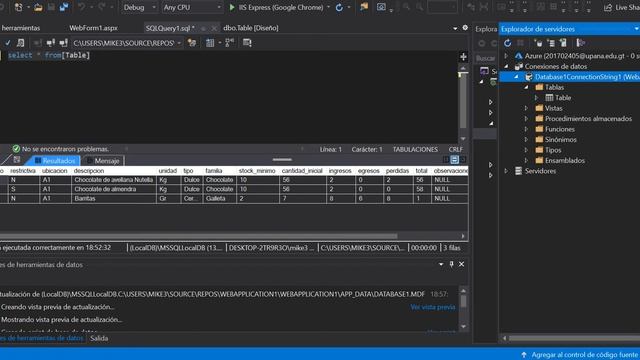Click the browser refresh icon in main toolbar
This screenshot has width=640, height=360.
[339, 7]
